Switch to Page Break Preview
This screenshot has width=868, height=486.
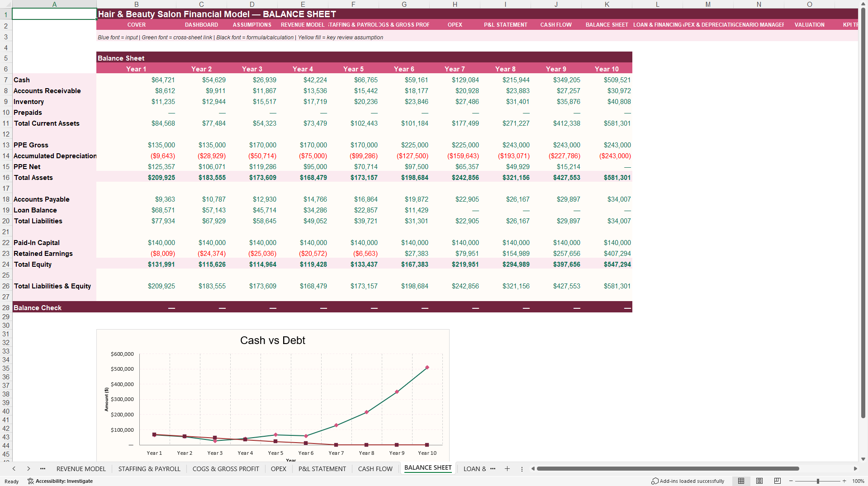tap(778, 481)
